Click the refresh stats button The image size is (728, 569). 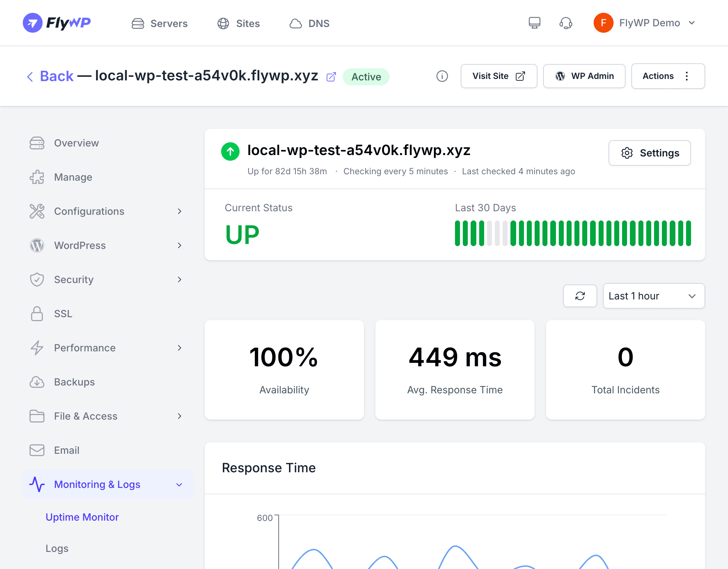[580, 296]
